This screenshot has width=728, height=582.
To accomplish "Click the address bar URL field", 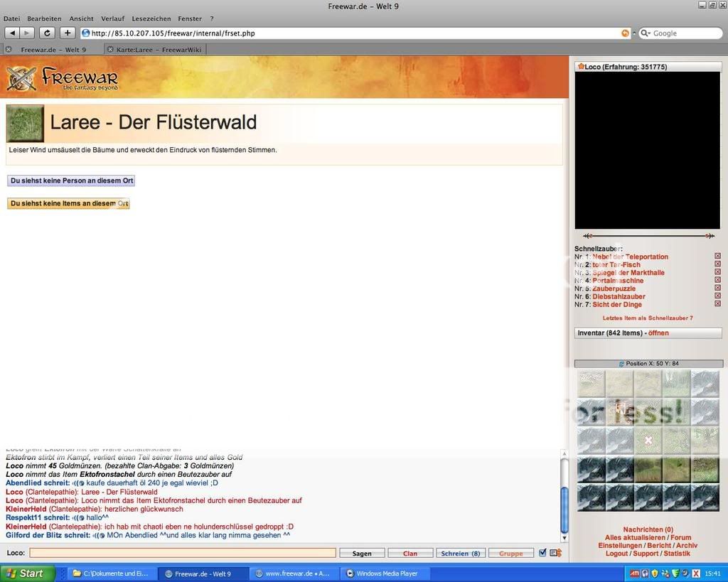I will point(355,33).
